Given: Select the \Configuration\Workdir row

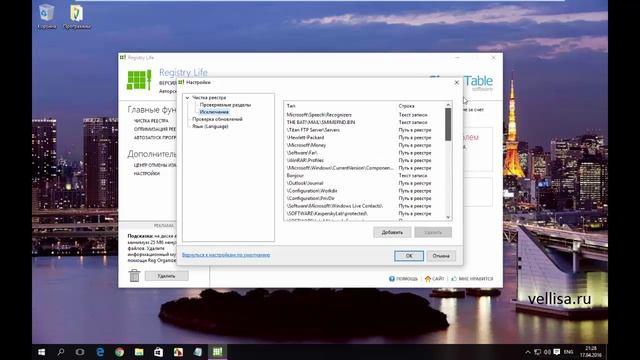Looking at the screenshot, I should click(364, 191).
